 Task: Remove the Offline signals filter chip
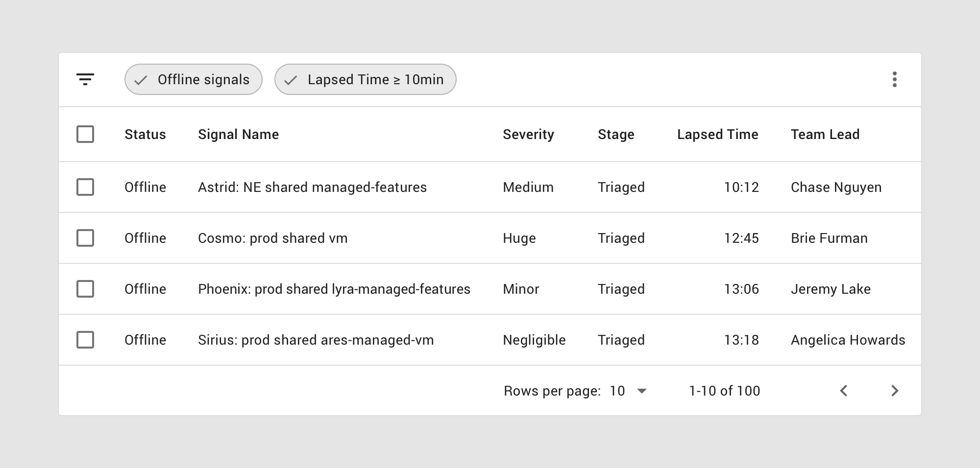click(x=193, y=79)
